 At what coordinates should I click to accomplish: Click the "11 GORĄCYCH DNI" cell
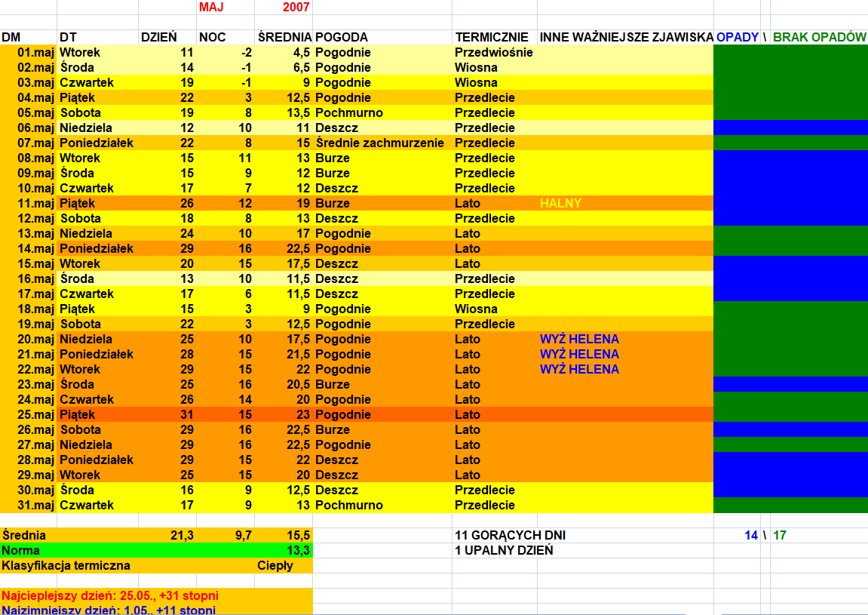pyautogui.click(x=511, y=535)
